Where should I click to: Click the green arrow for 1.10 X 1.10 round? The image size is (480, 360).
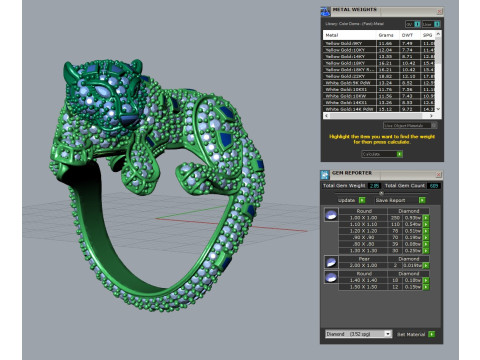[x=426, y=224]
